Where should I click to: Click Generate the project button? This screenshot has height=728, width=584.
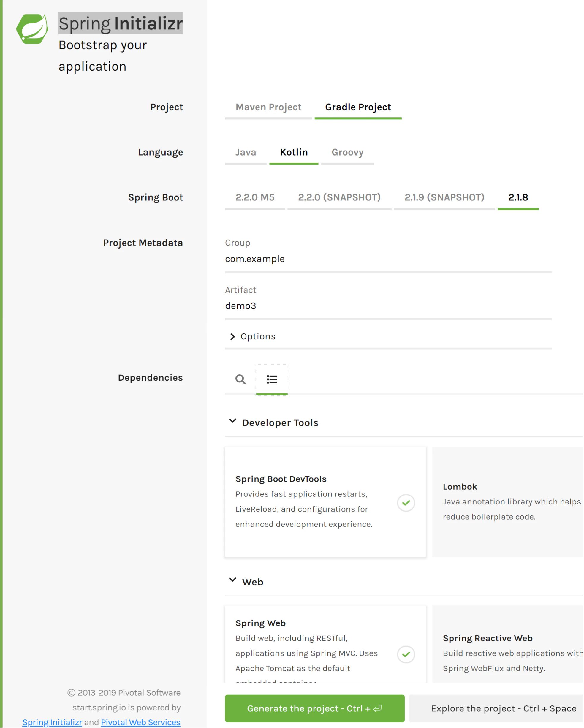click(x=315, y=708)
